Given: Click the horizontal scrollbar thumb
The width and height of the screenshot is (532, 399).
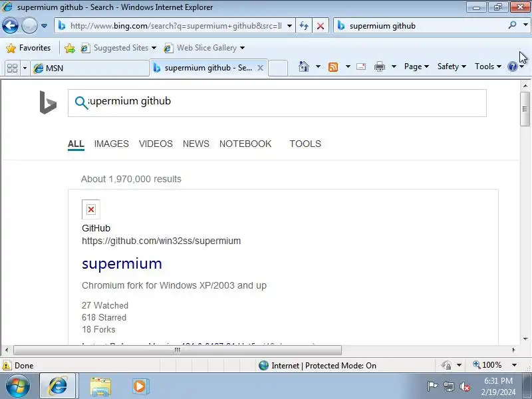Looking at the screenshot, I should click(x=177, y=350).
